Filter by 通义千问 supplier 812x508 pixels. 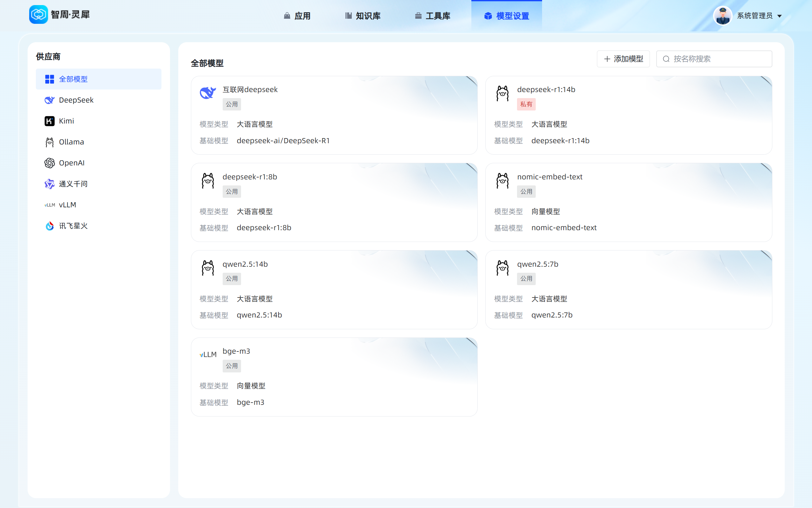99,184
